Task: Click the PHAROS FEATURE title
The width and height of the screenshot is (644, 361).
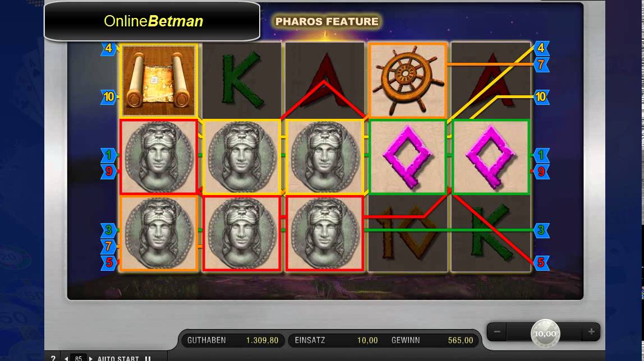Action: (327, 22)
